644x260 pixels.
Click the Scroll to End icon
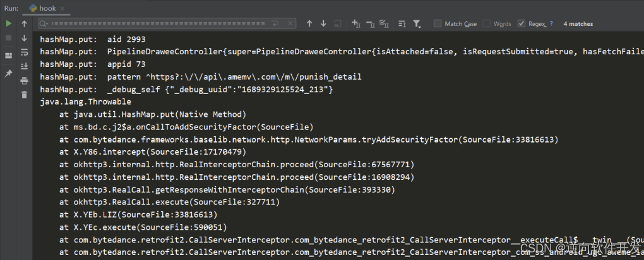pos(24,66)
